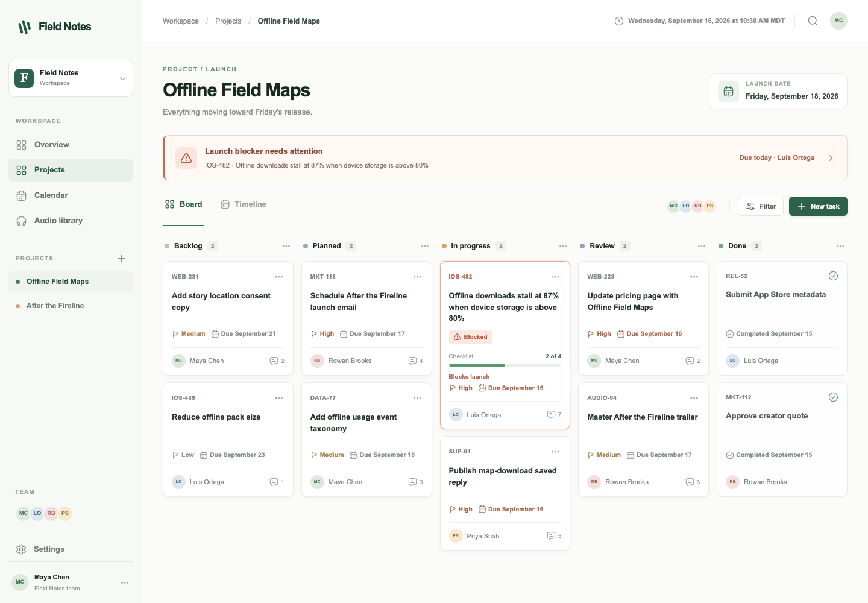Open comments on WEB-231 card
868x603 pixels.
pyautogui.click(x=277, y=361)
